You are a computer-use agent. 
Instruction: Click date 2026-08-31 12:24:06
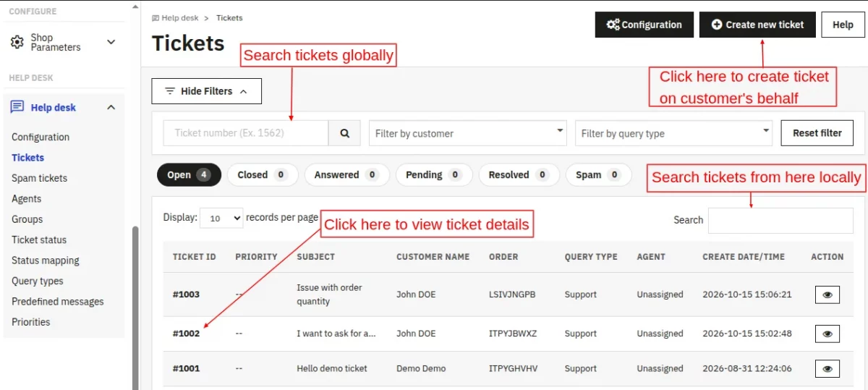click(x=747, y=368)
